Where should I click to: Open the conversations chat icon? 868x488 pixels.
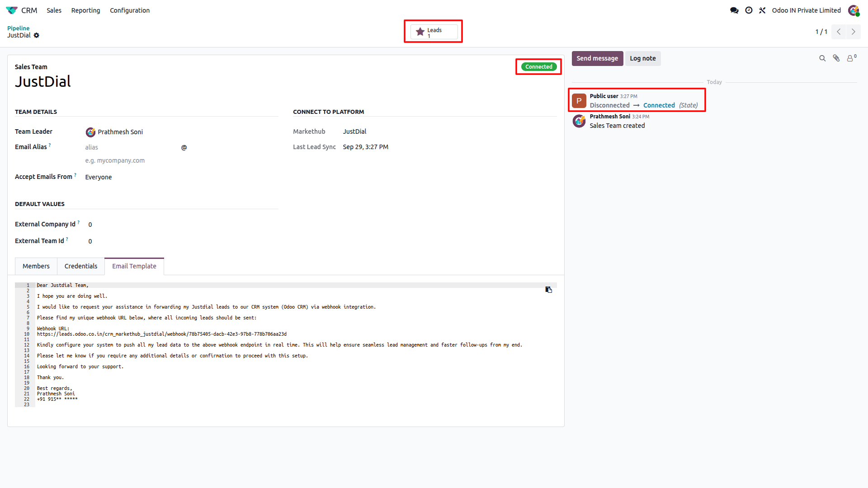(x=734, y=10)
